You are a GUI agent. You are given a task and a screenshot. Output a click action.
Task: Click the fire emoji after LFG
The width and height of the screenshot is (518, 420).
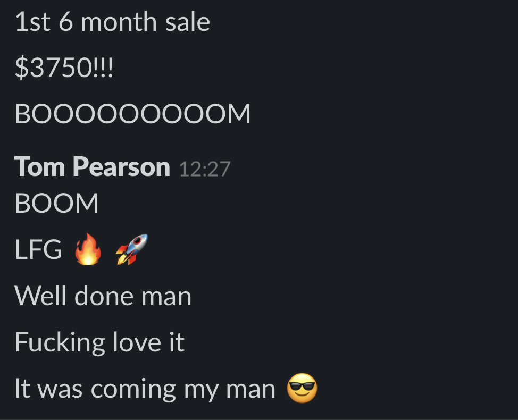point(88,249)
